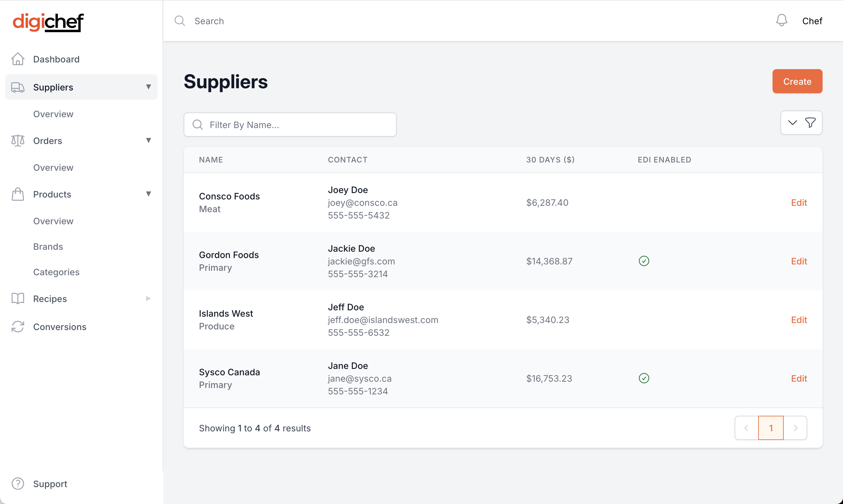Click Sysco Canada EDI enabled checkmark
The width and height of the screenshot is (843, 504).
(x=643, y=378)
